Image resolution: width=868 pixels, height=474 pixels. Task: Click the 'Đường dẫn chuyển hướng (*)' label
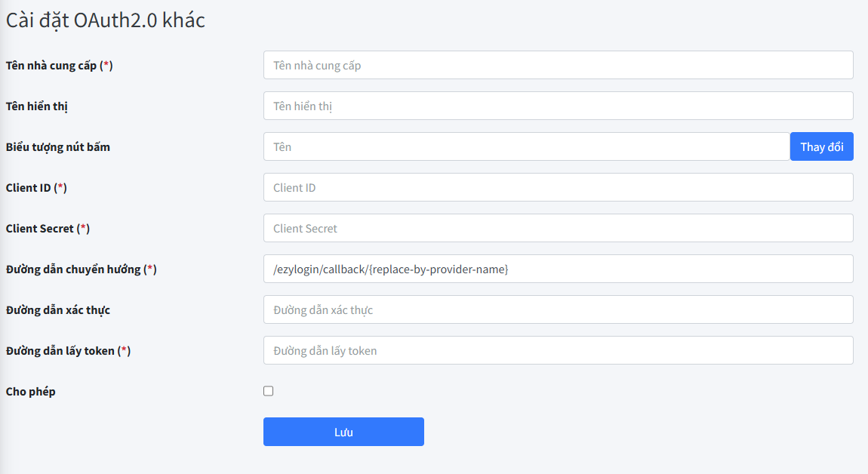[81, 269]
